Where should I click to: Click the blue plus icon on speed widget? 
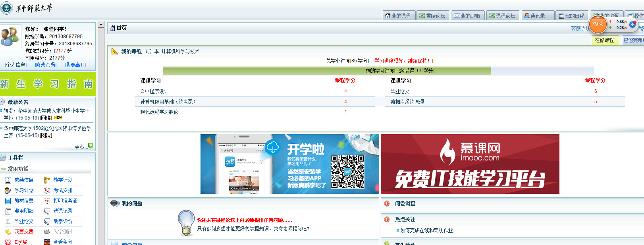(632, 25)
